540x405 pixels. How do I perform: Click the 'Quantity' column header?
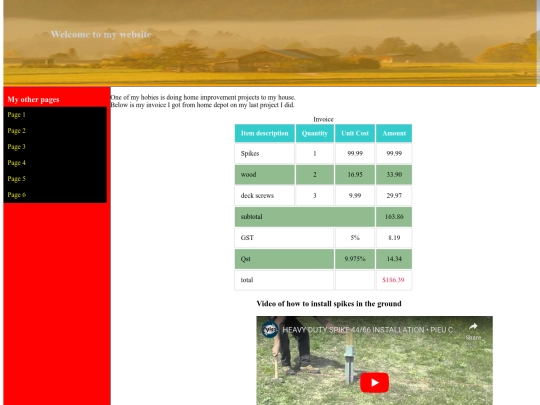coord(315,133)
